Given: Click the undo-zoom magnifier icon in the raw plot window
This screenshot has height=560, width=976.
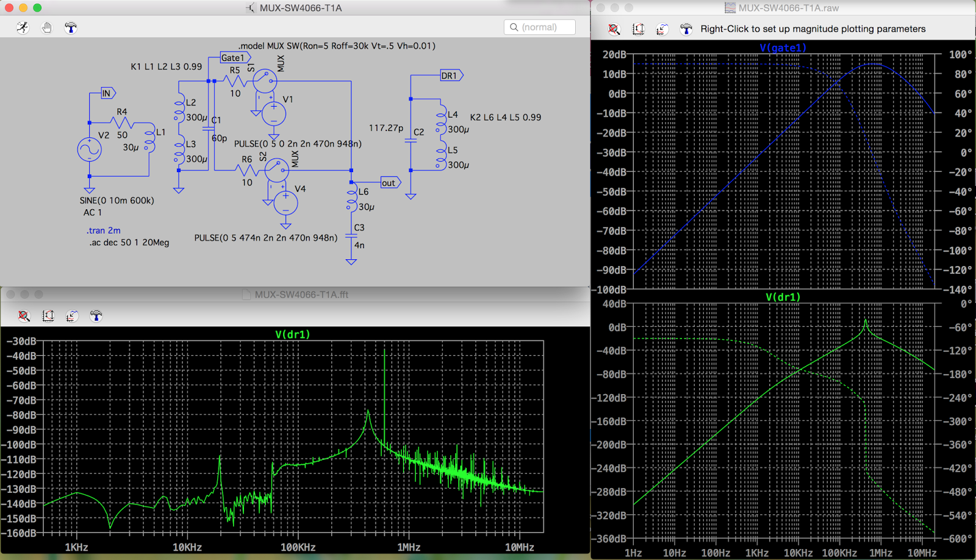Looking at the screenshot, I should pyautogui.click(x=614, y=29).
